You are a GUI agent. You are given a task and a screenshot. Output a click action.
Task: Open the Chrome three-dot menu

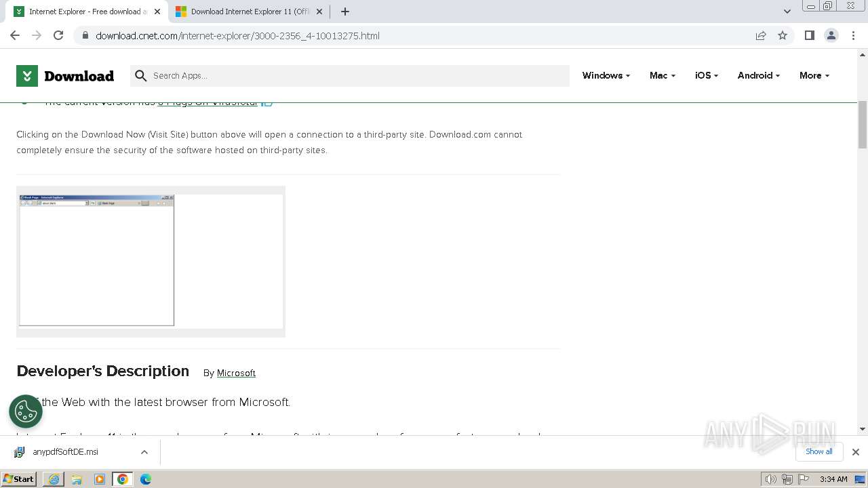(x=853, y=35)
